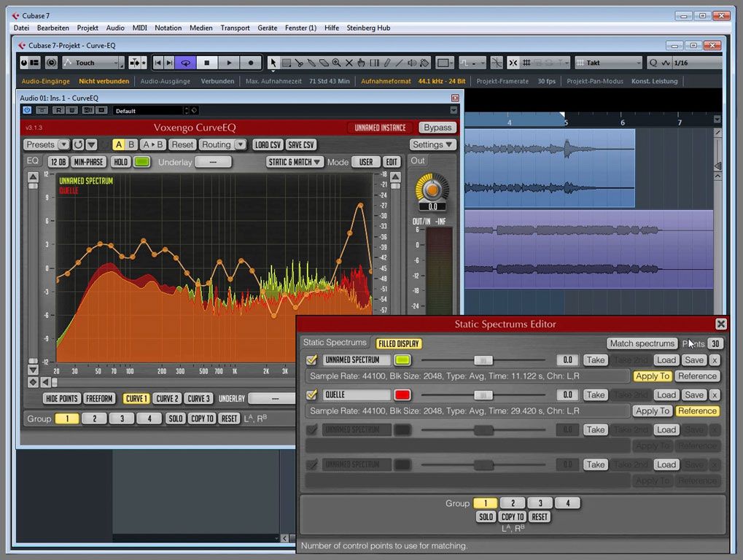Screen dimensions: 743x560
Task: Open the Bearbeiten menu
Action: click(x=53, y=28)
